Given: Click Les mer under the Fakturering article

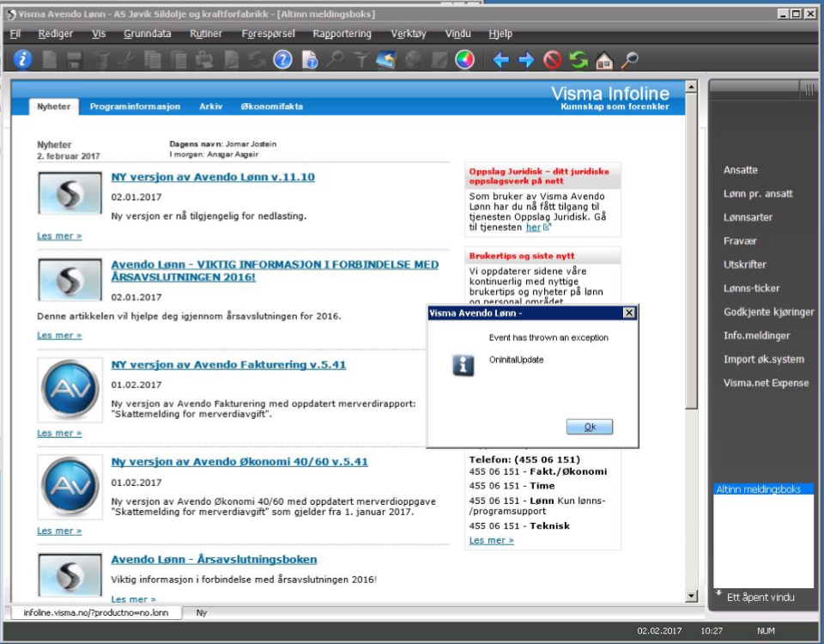Looking at the screenshot, I should click(x=59, y=433).
